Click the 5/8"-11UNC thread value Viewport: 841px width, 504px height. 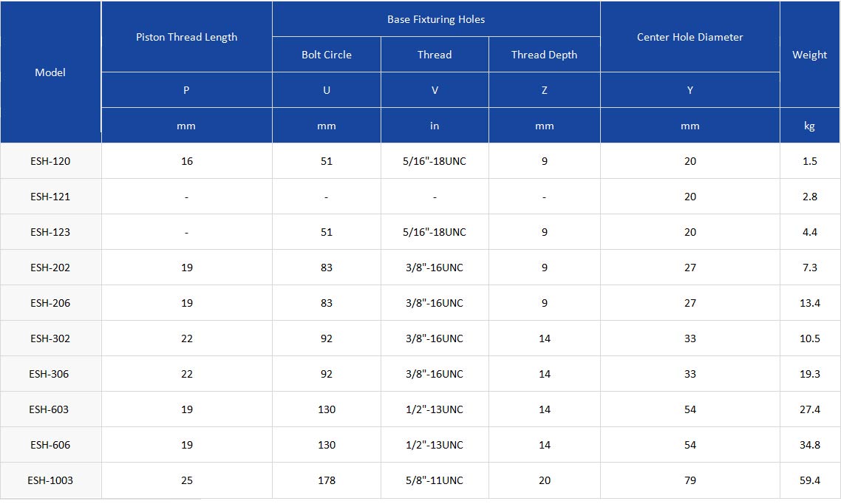(x=435, y=480)
